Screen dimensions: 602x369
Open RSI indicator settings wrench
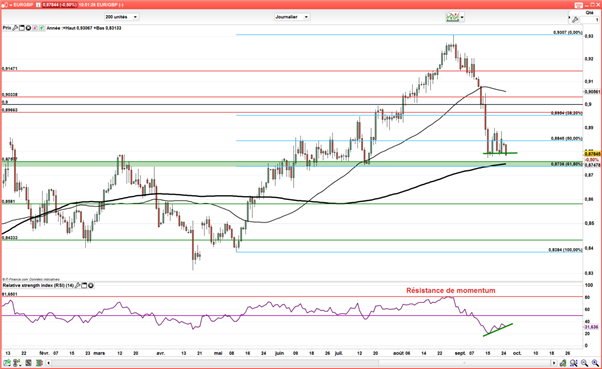click(78, 286)
